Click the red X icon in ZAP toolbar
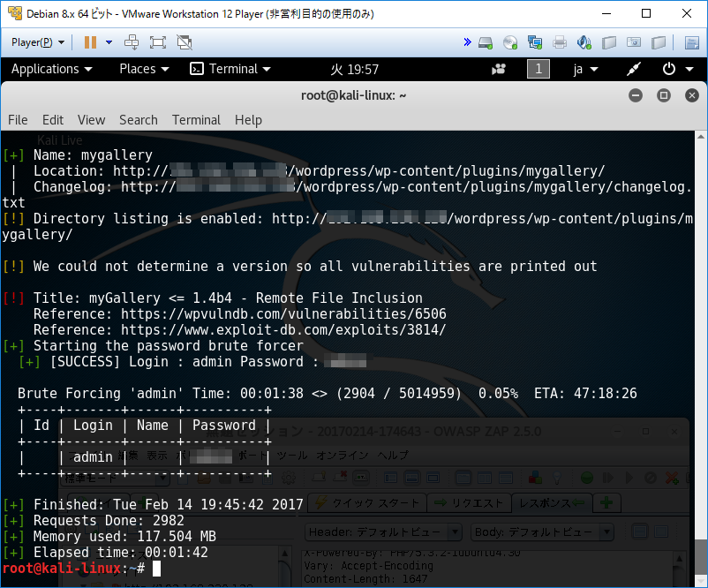708x588 pixels. pyautogui.click(x=672, y=478)
